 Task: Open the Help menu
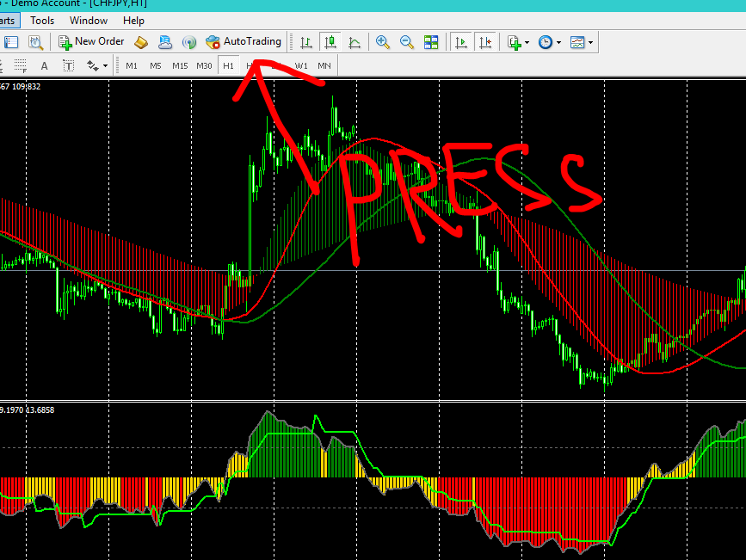coord(133,21)
